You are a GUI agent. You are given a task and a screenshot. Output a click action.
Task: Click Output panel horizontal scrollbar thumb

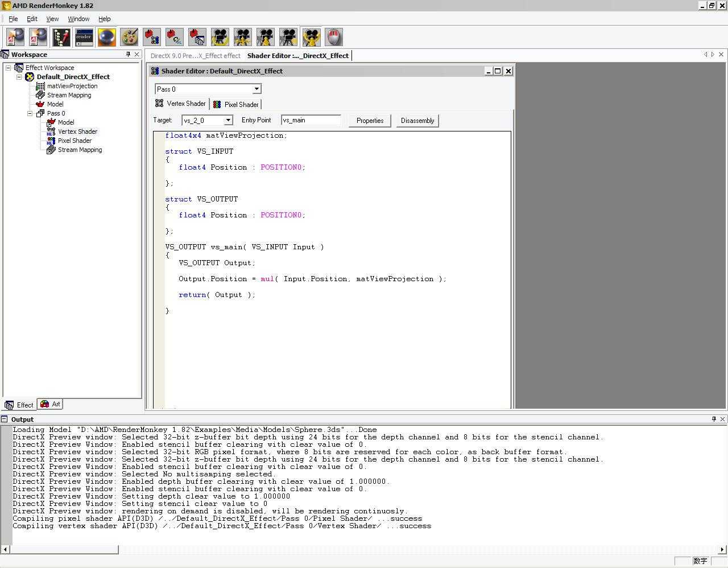point(64,549)
